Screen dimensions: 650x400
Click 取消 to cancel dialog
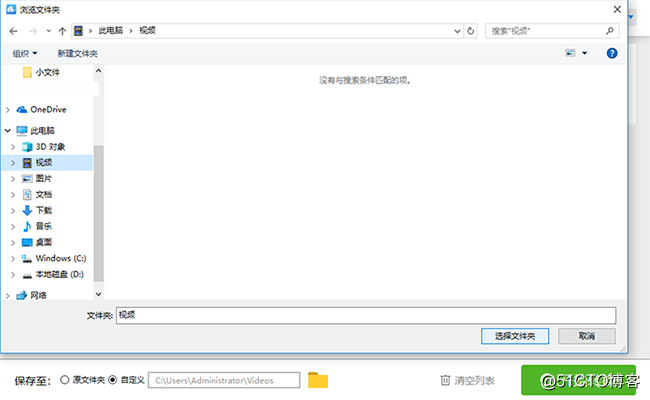[x=587, y=336]
